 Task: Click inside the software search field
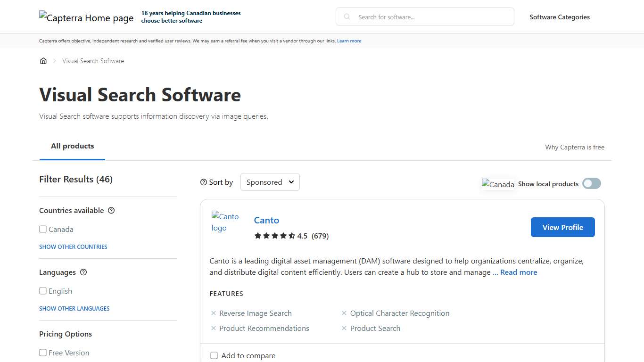[424, 16]
